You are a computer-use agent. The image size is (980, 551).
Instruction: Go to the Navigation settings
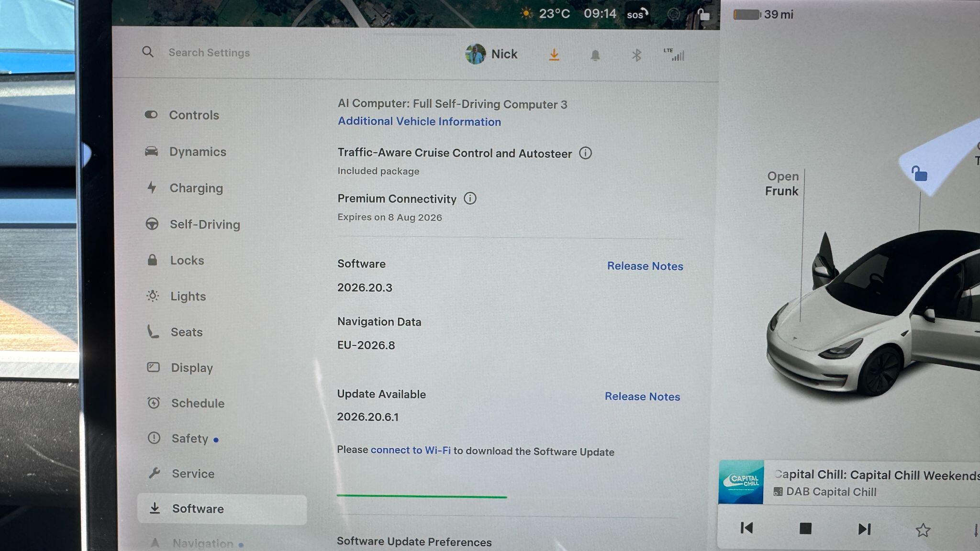(x=196, y=543)
